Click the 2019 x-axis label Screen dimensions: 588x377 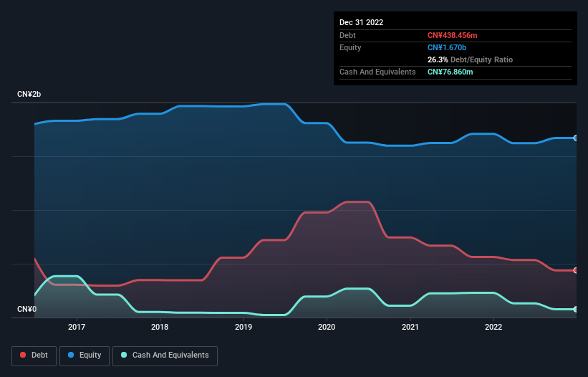[x=244, y=327]
